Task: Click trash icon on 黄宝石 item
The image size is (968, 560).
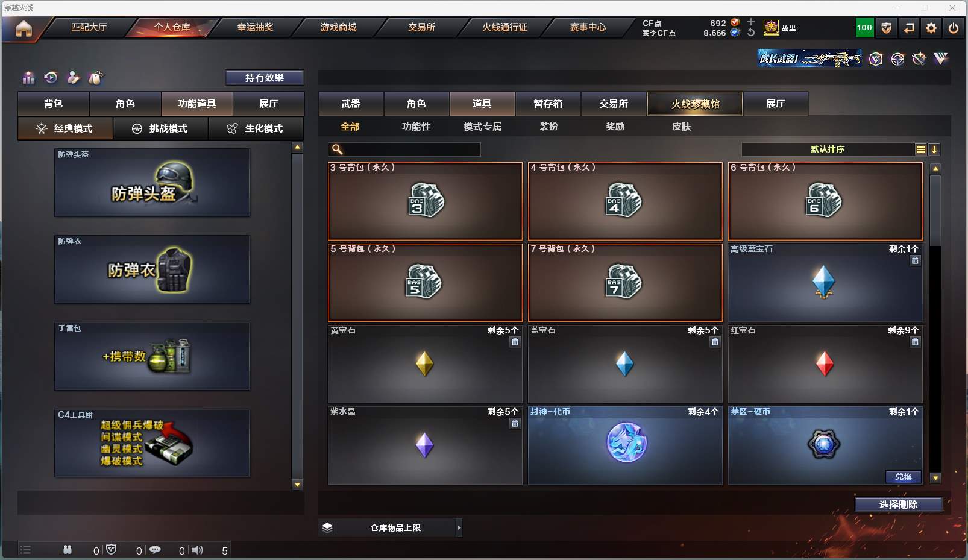Action: point(515,342)
